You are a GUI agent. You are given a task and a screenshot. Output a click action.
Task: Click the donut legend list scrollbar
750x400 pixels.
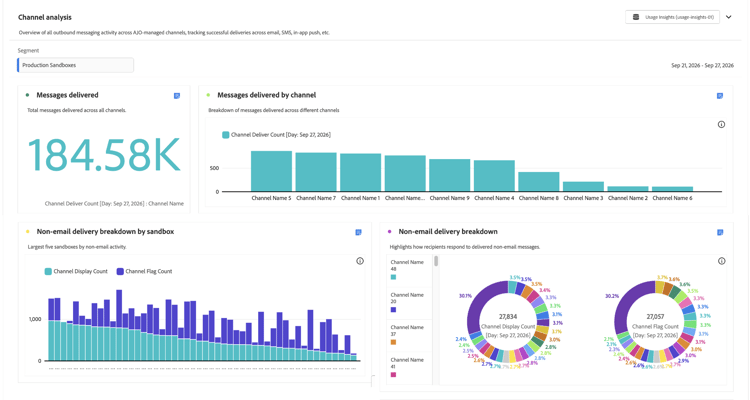[436, 261]
